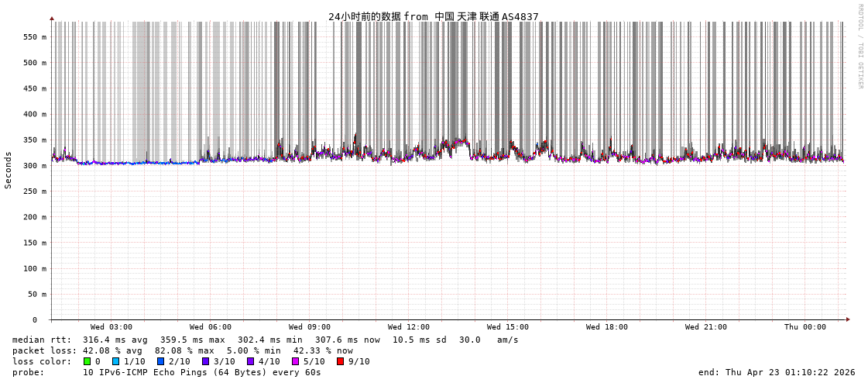The image size is (868, 383).
Task: Click the Wed 06:00 time axis label
Action: (x=211, y=327)
